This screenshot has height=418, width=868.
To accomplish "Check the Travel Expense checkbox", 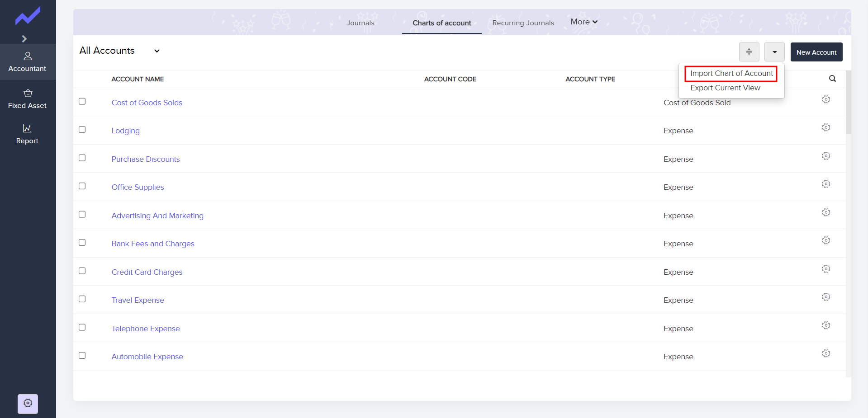I will pos(82,299).
